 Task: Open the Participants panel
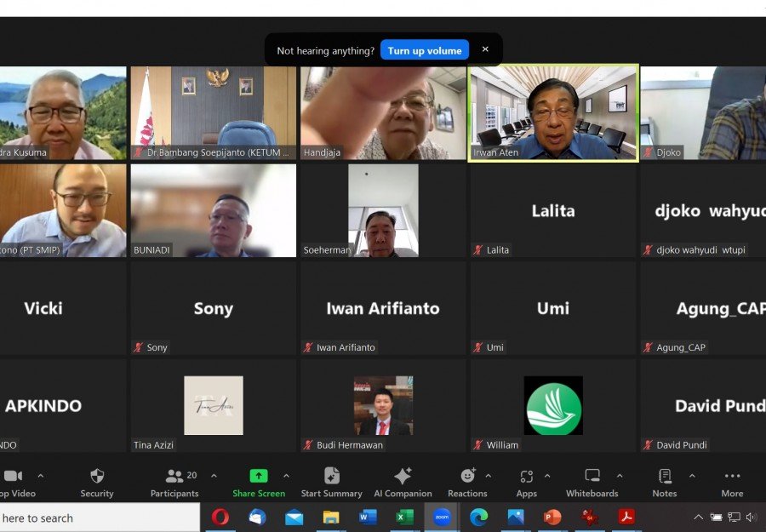click(174, 483)
